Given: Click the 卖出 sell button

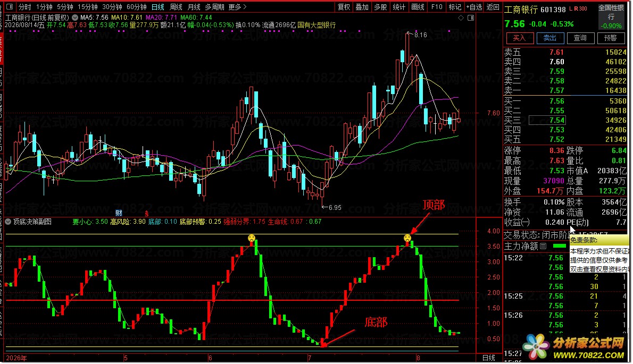Looking at the screenshot, I should click(x=550, y=38).
